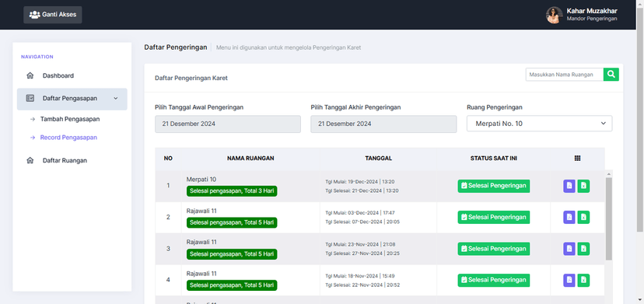Open Kahar Muzakhar profile avatar
The image size is (644, 304).
pyautogui.click(x=554, y=15)
